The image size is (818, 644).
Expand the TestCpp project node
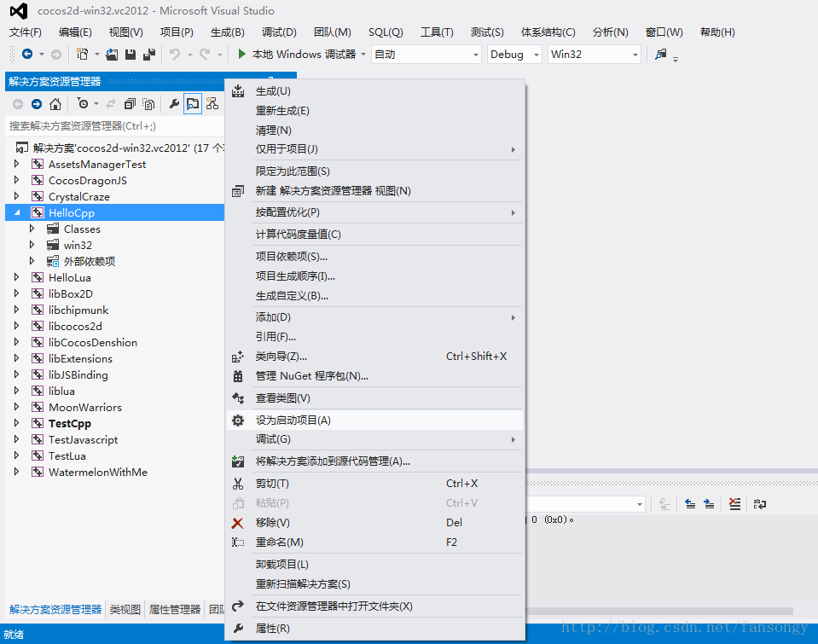pos(17,423)
